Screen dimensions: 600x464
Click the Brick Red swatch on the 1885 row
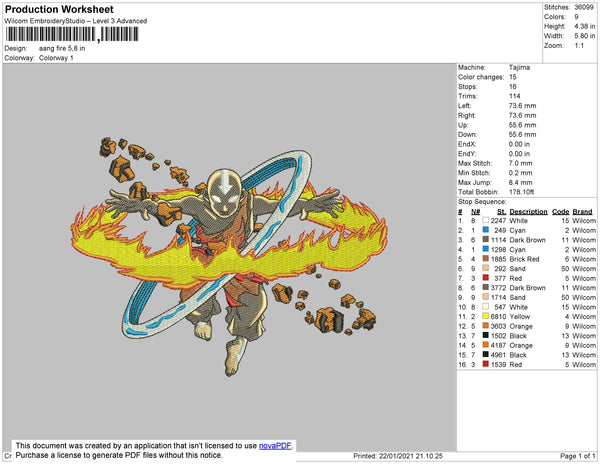click(486, 259)
